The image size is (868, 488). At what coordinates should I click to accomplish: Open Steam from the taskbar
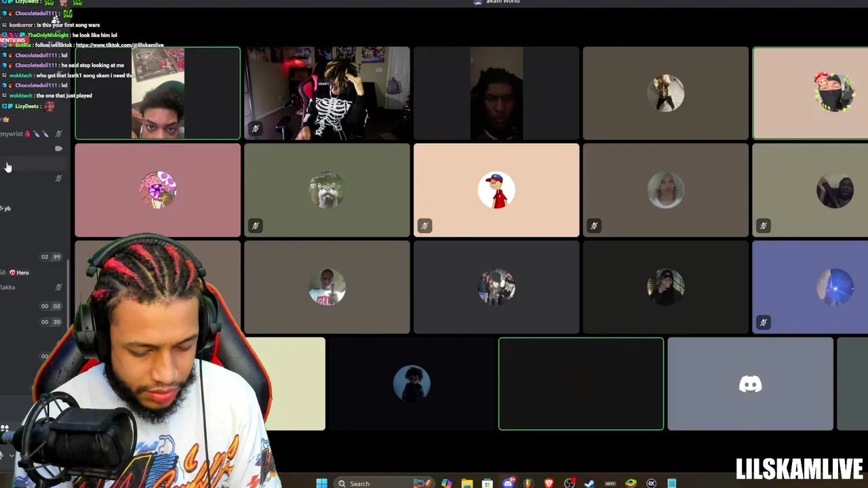pyautogui.click(x=589, y=483)
